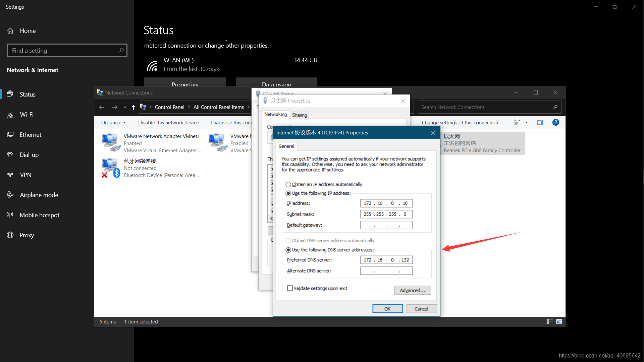The height and width of the screenshot is (362, 644).
Task: Click the IP address field
Action: coord(386,203)
